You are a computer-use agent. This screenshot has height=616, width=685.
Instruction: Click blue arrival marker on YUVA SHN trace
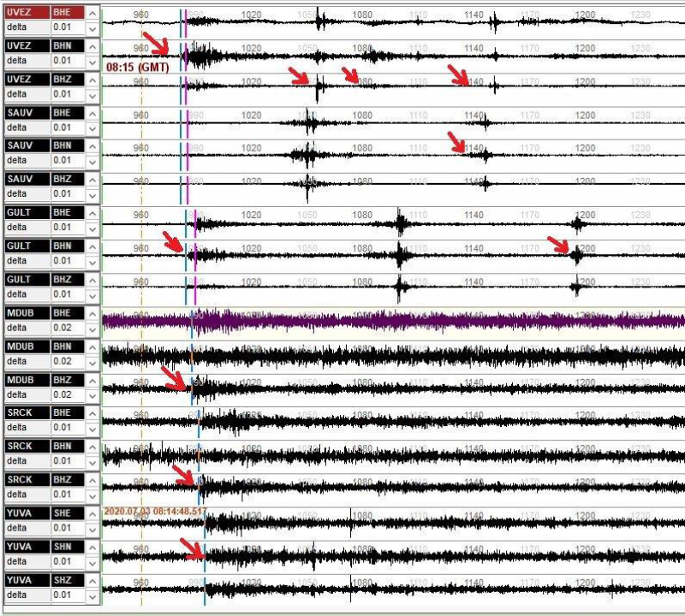click(x=205, y=557)
